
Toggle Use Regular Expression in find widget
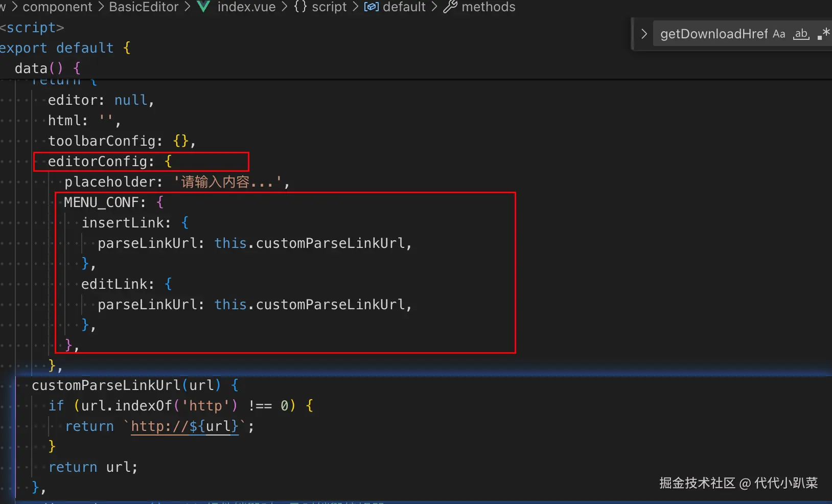pyautogui.click(x=824, y=34)
